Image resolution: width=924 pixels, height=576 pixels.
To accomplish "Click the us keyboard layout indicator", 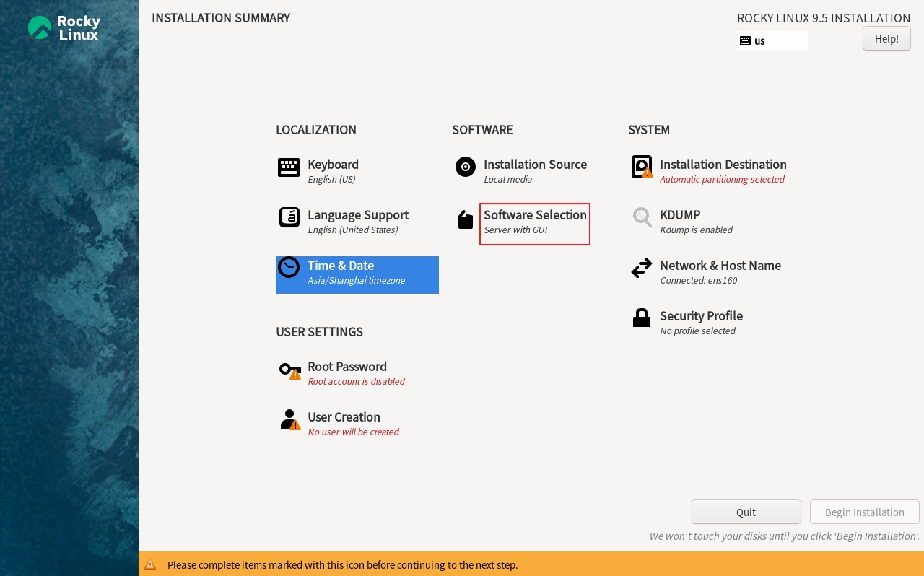I will 772,40.
